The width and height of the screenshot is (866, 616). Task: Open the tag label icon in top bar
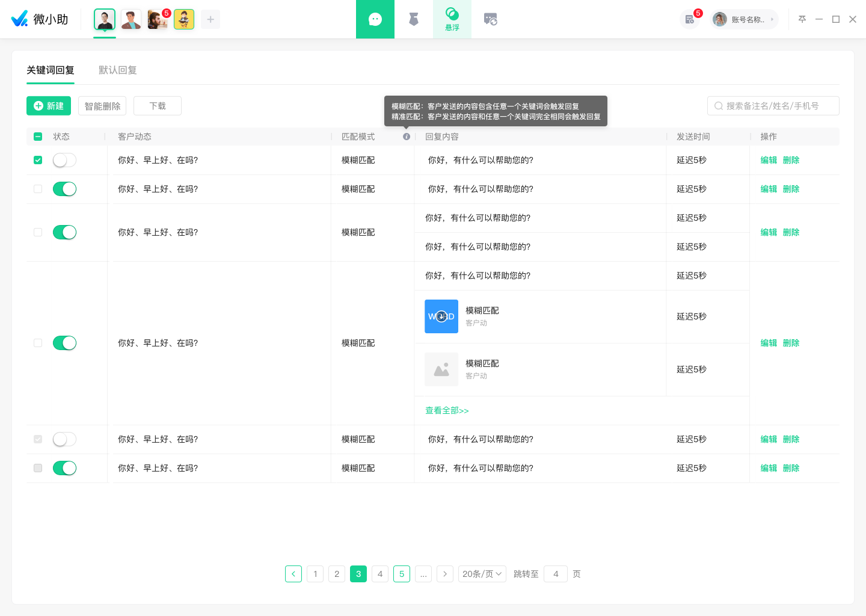414,19
